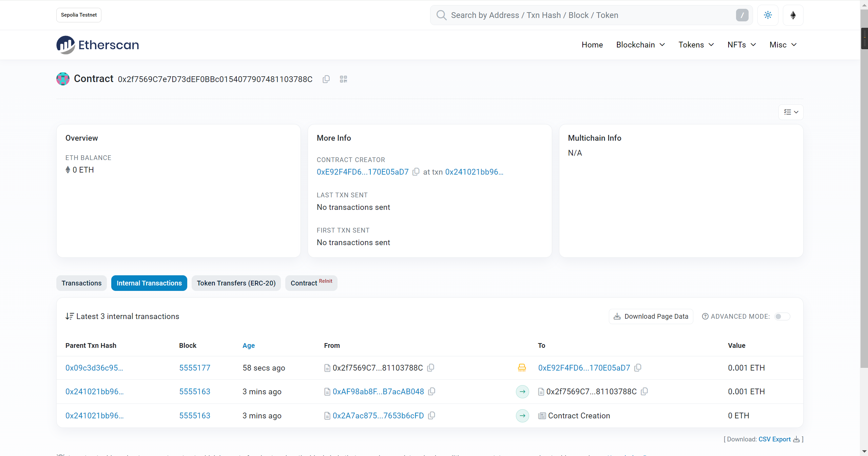The width and height of the screenshot is (868, 456).
Task: Click the CSV Export link
Action: [775, 439]
